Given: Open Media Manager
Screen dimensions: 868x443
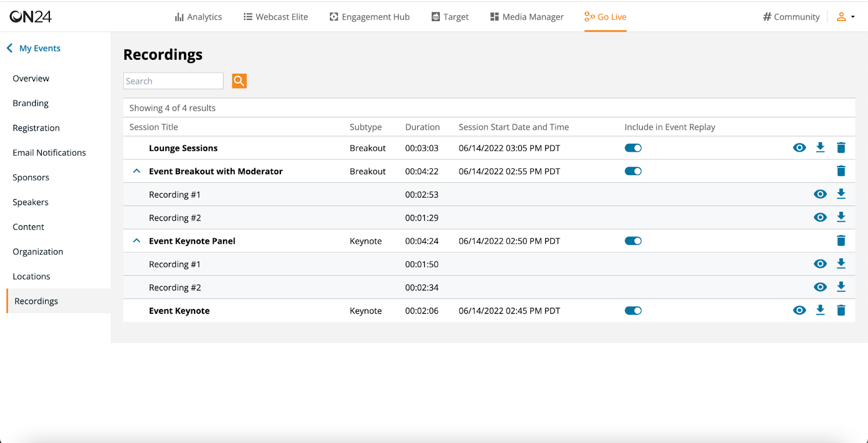Looking at the screenshot, I should click(527, 17).
